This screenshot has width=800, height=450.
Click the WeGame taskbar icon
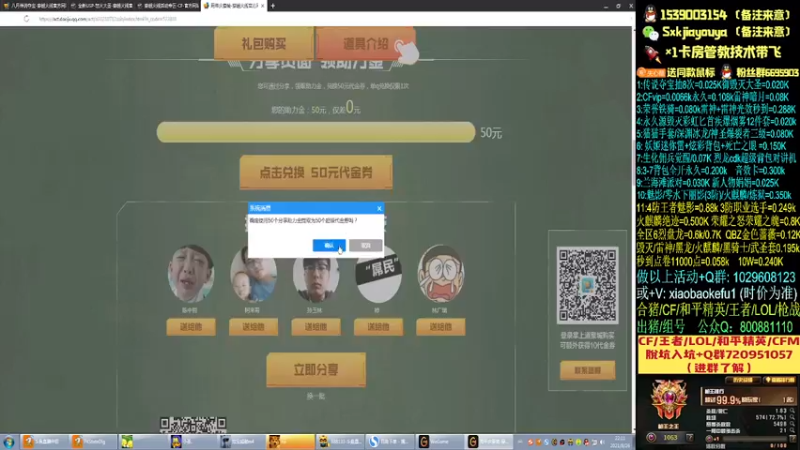click(423, 442)
